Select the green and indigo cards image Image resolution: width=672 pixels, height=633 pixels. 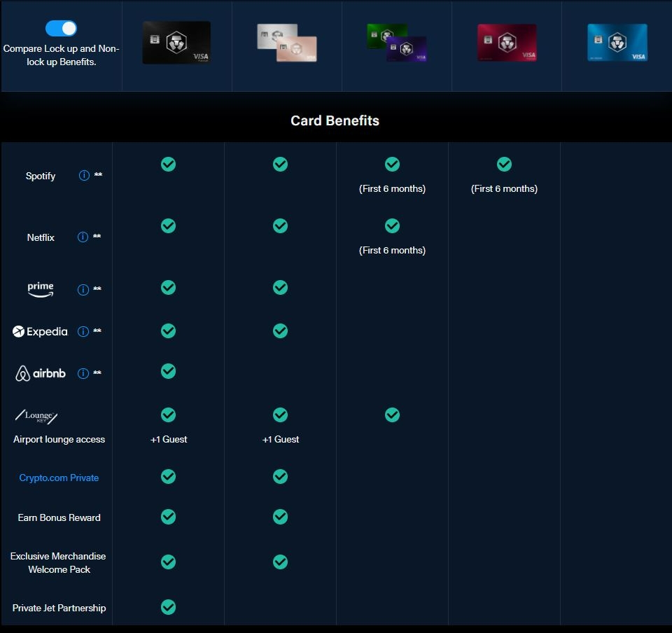(x=397, y=43)
